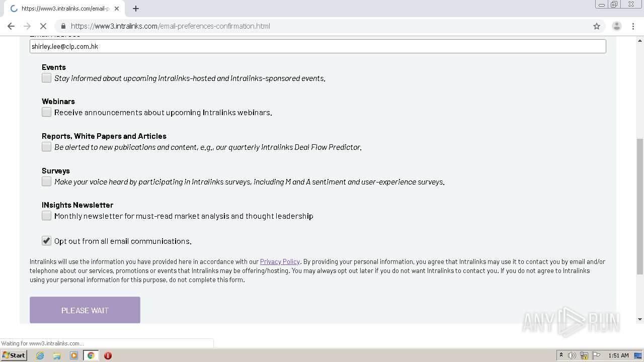644x362 pixels.
Task: Close the intralinks email preferences tab
Action: (116, 9)
